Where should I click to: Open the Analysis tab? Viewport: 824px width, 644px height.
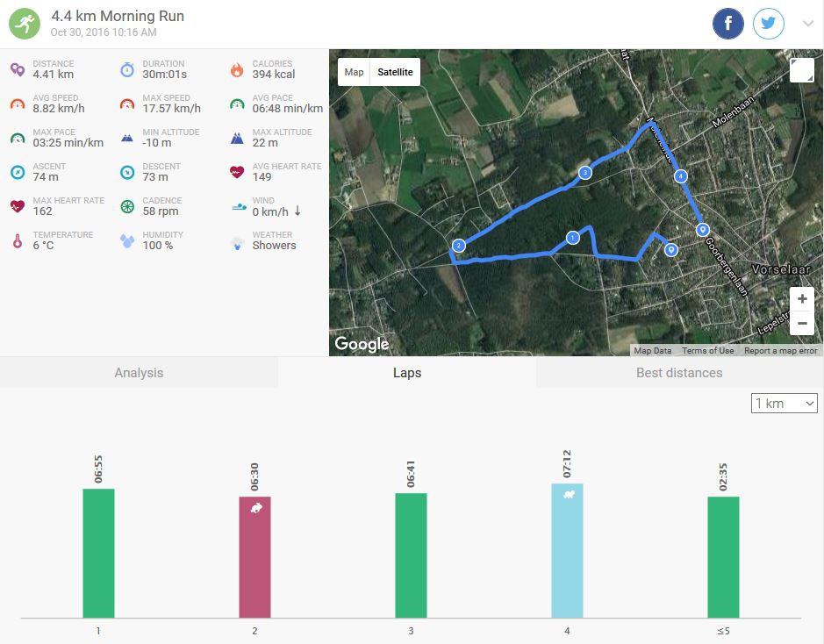pyautogui.click(x=139, y=373)
